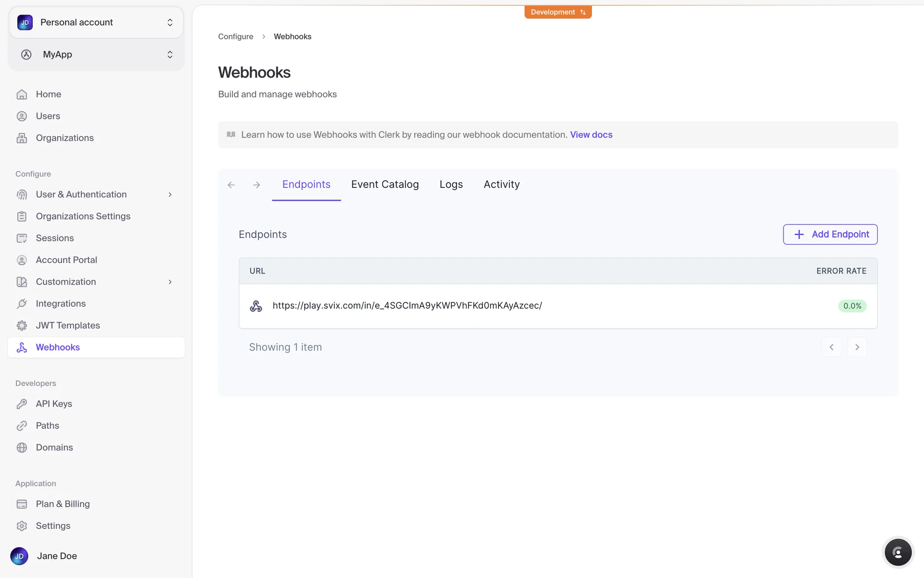Click the Add Endpoint button
924x578 pixels.
[830, 234]
